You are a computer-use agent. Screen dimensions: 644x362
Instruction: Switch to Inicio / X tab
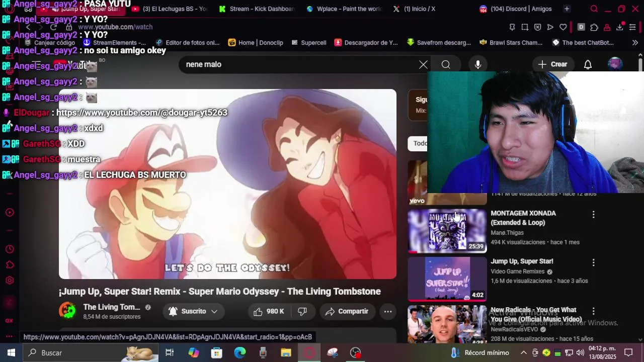(414, 9)
